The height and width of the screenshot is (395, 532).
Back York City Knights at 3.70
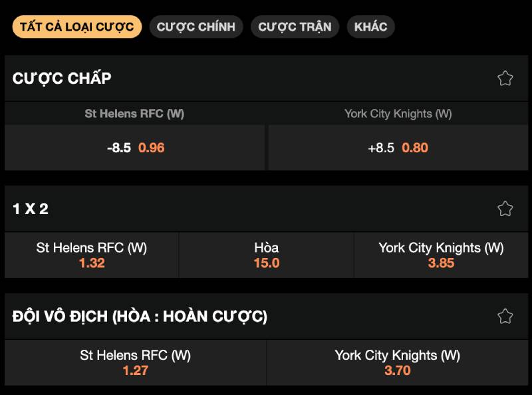point(398,363)
